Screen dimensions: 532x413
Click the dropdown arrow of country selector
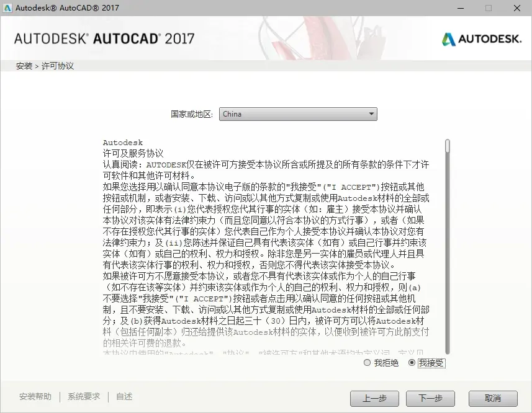click(x=371, y=114)
